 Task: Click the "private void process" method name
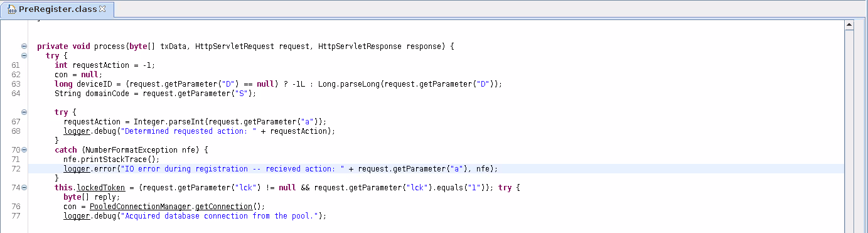[110, 46]
